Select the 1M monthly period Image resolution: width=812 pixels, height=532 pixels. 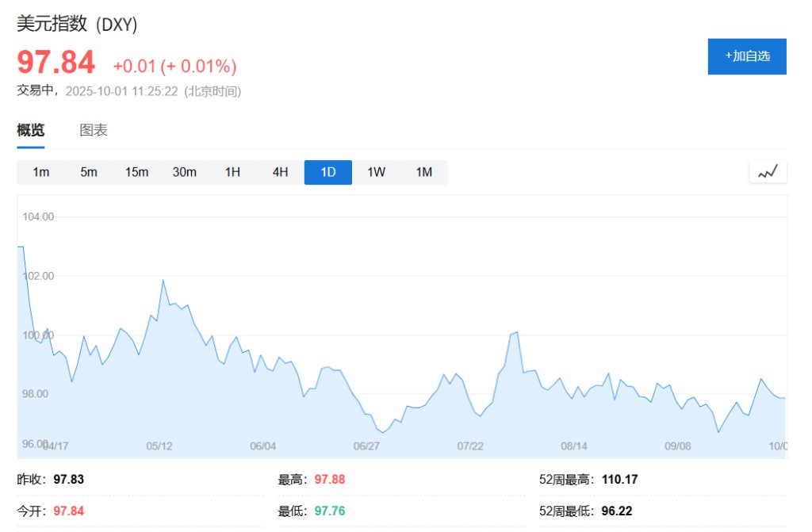pos(424,172)
